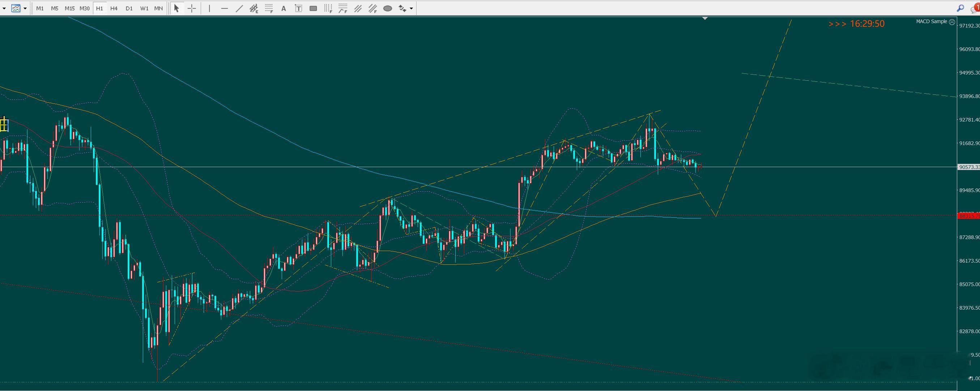This screenshot has width=980, height=391.
Task: Enable D1 timeframe
Action: (129, 8)
